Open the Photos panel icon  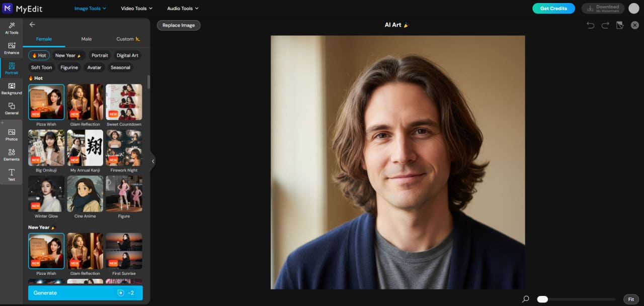11,135
